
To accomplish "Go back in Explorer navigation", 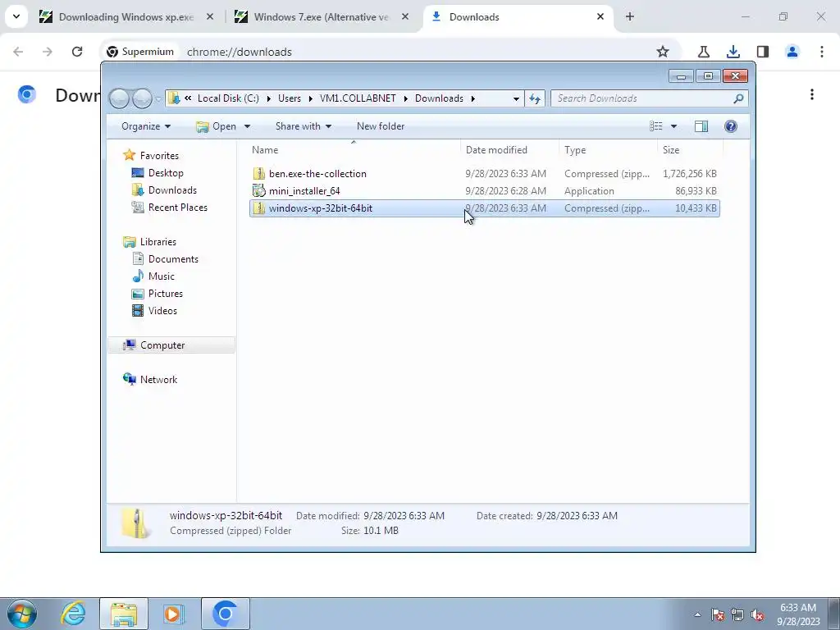I will click(119, 98).
